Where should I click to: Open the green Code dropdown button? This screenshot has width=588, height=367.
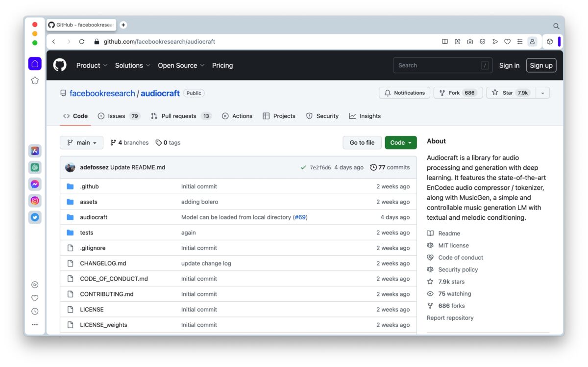[x=401, y=143]
